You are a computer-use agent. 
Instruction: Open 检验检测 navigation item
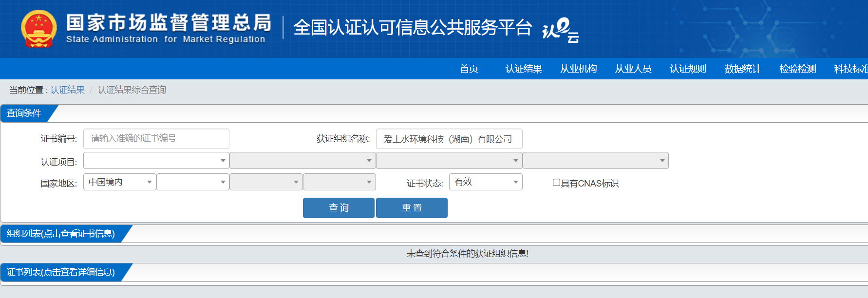click(x=797, y=69)
